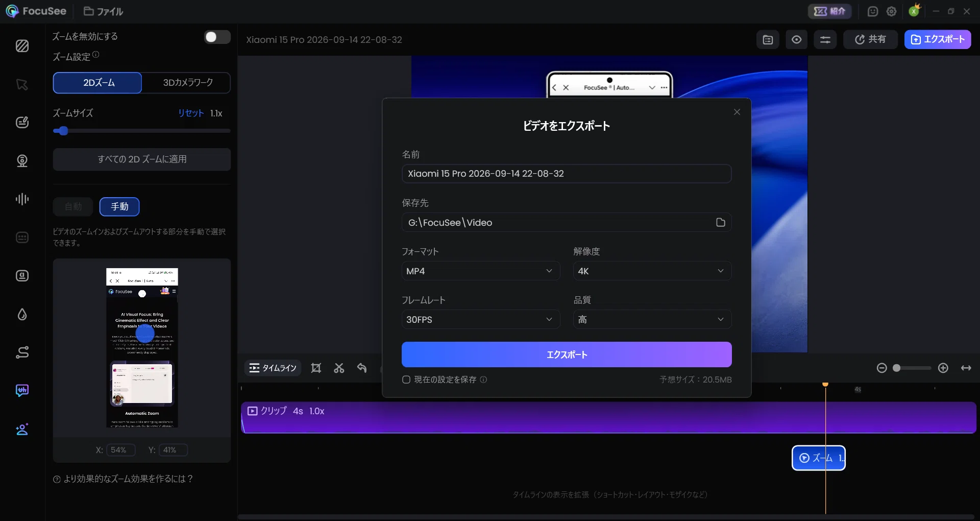Click the adjust settings sliders icon
The image size is (980, 521).
pos(825,39)
